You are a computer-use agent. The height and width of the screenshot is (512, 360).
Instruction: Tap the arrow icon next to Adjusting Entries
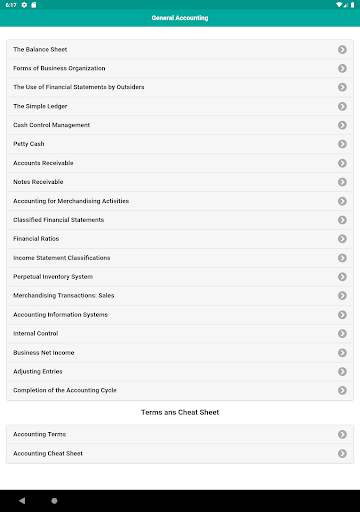pos(342,371)
